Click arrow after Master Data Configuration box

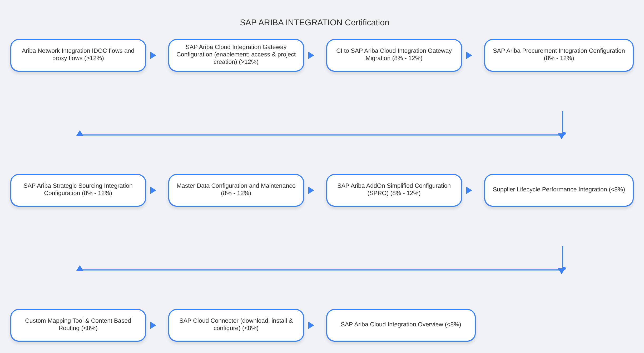[x=311, y=190]
